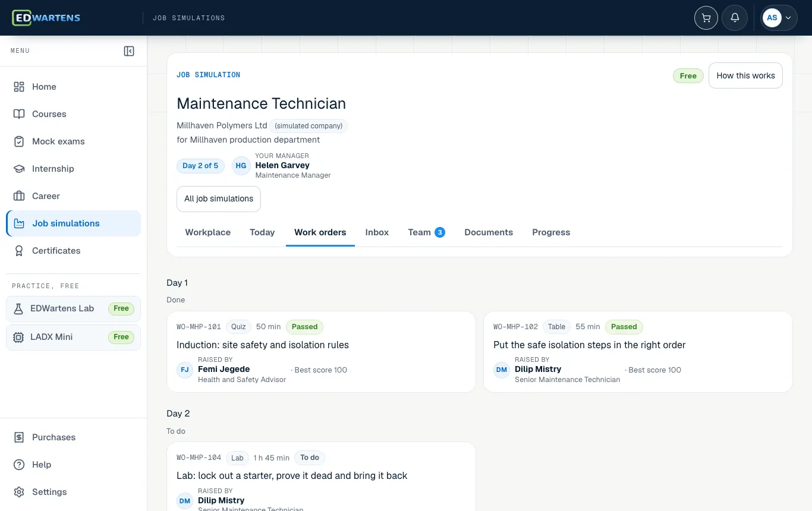Click the Day 2 of 5 badge

tap(200, 166)
